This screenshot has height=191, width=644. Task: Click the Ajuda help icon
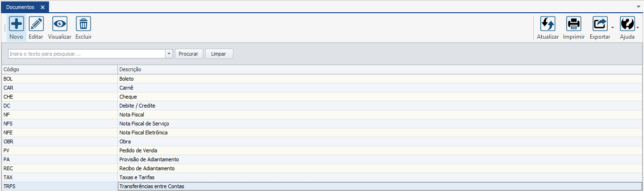coord(627,24)
